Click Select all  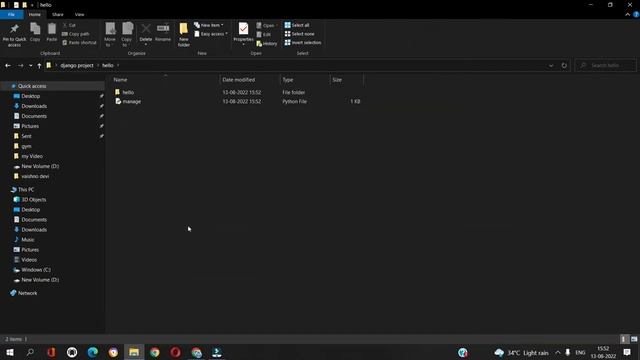coord(297,25)
